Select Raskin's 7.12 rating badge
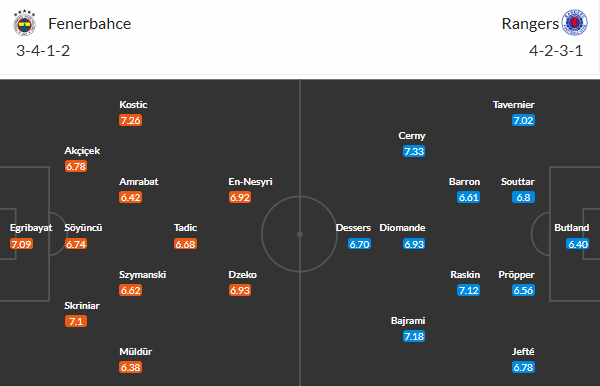Viewport: 600px width, 386px height. point(468,290)
